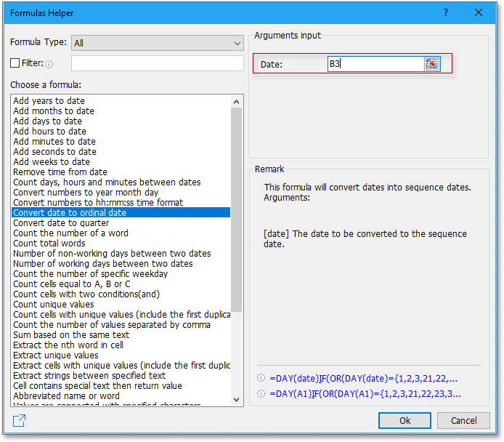The image size is (504, 442).
Task: Open the Formula Type dropdown
Action: 157,43
